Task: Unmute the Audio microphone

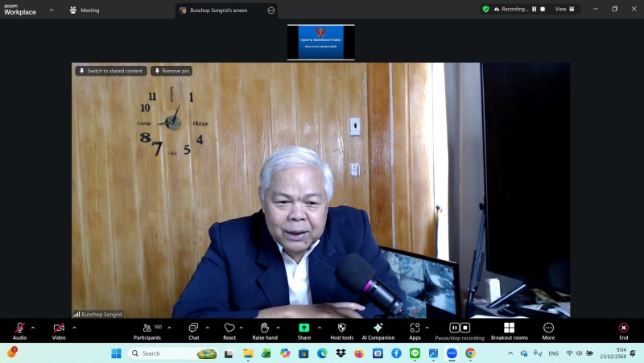Action: 19,328
